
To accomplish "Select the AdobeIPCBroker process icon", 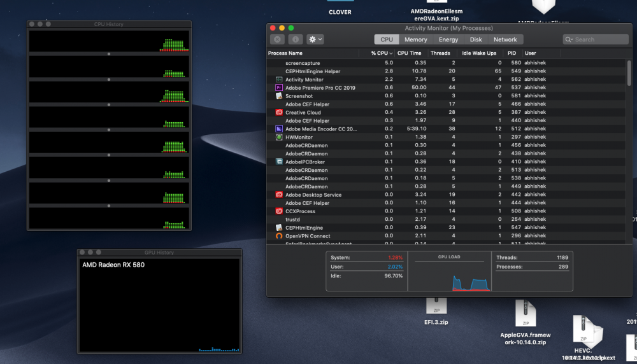I will (x=279, y=162).
